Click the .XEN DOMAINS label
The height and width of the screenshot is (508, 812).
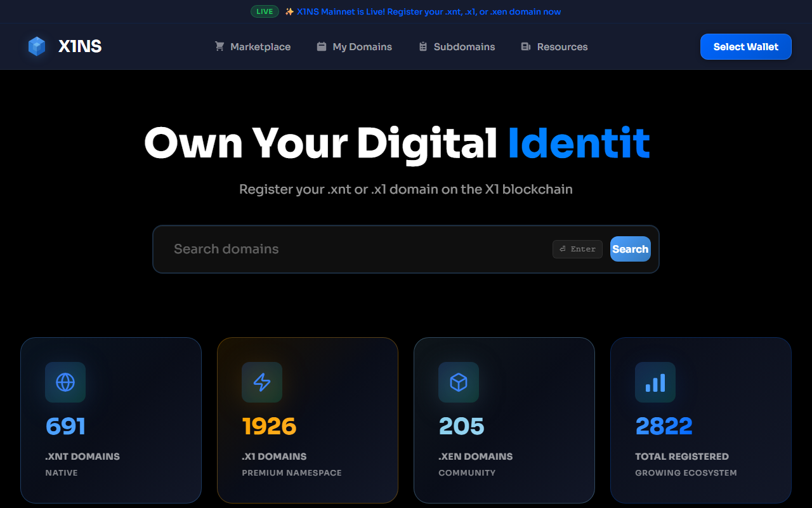coord(476,456)
